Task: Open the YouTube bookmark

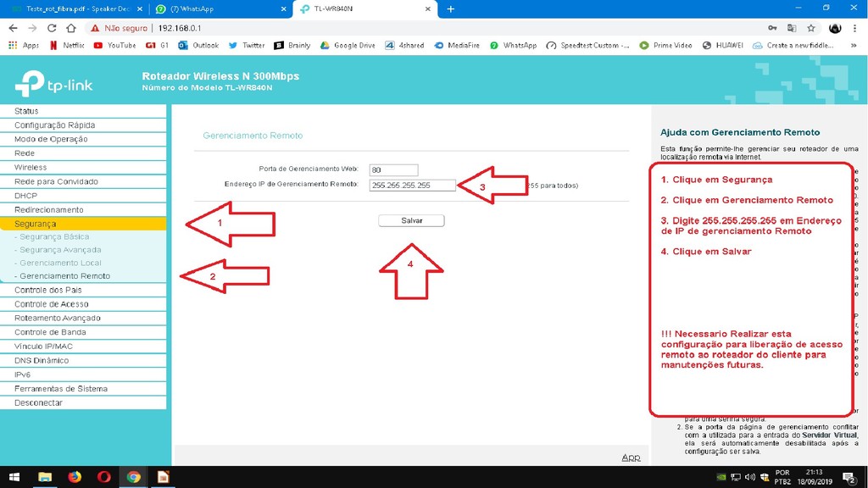Action: [x=114, y=46]
